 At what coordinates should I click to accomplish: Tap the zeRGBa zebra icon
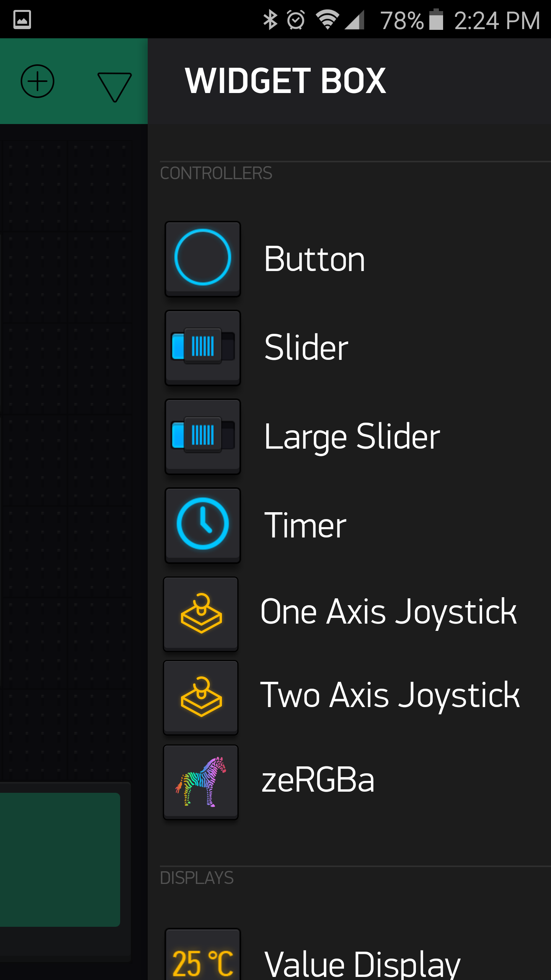click(201, 782)
